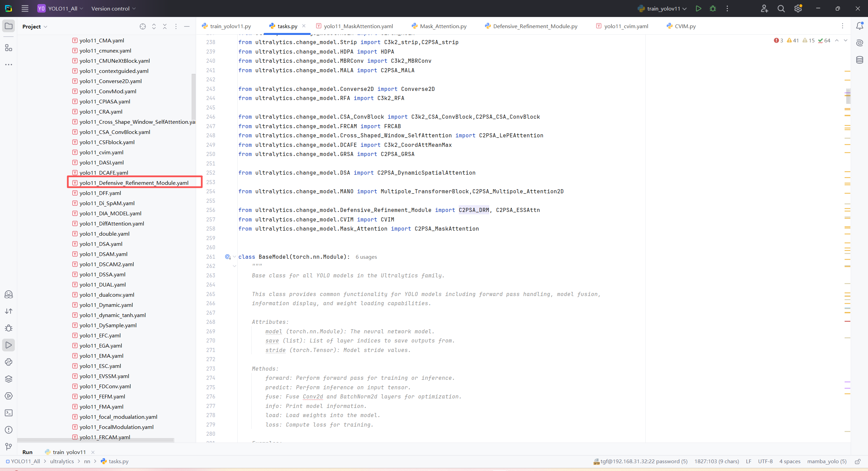Open the Git version control tool window
This screenshot has height=471, width=868.
[8, 447]
